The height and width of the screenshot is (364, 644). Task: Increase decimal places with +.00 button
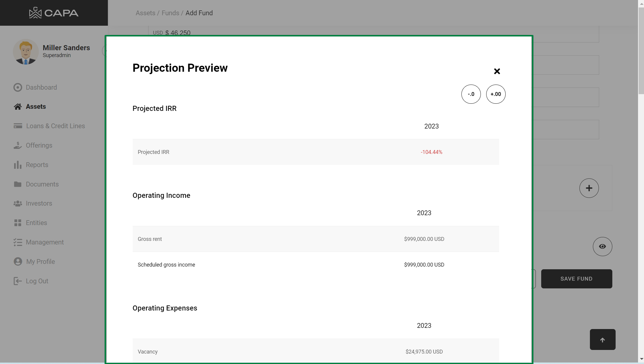(x=495, y=94)
